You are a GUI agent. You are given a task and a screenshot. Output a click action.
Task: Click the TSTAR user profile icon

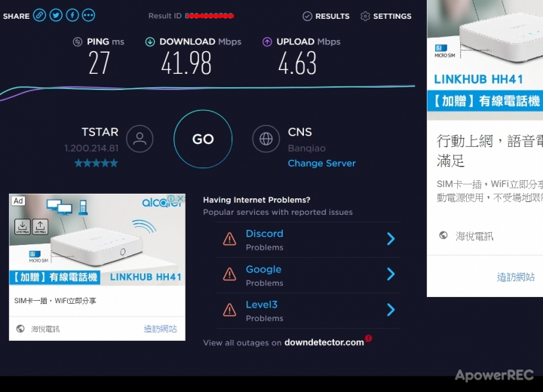(140, 139)
